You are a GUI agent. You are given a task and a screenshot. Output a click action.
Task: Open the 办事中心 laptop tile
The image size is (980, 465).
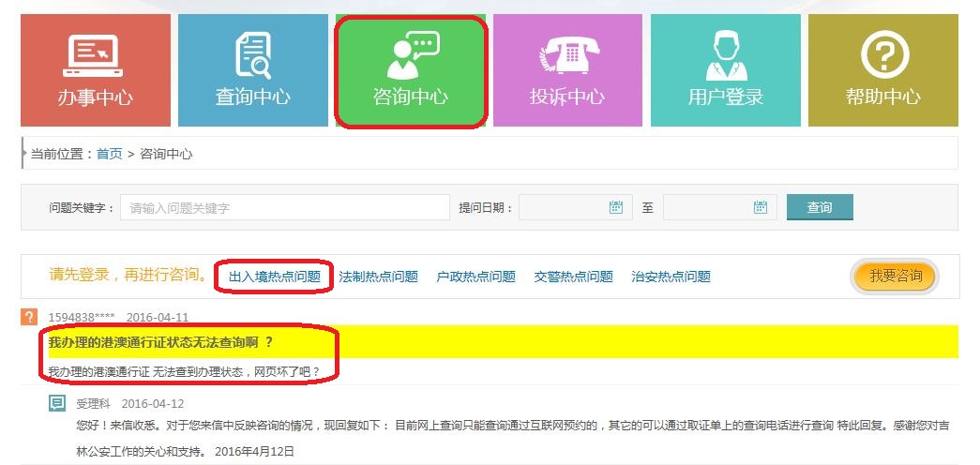pos(96,70)
